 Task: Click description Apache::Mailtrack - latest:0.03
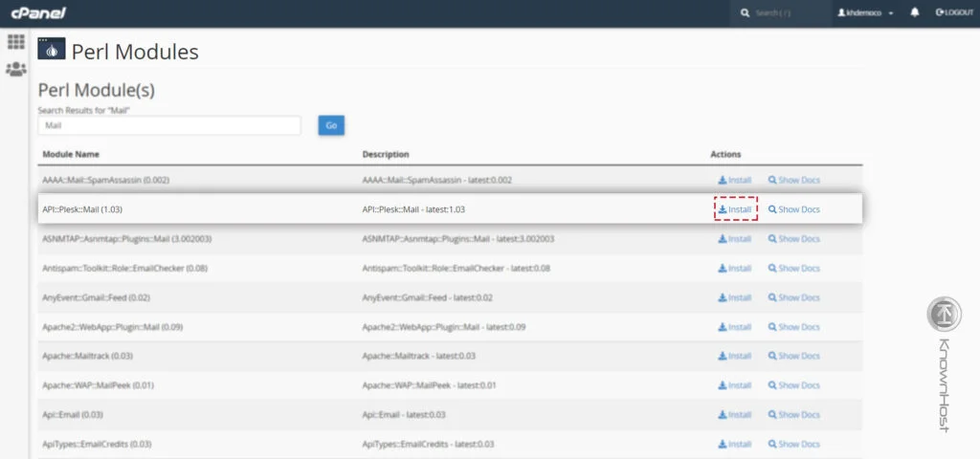(x=419, y=356)
